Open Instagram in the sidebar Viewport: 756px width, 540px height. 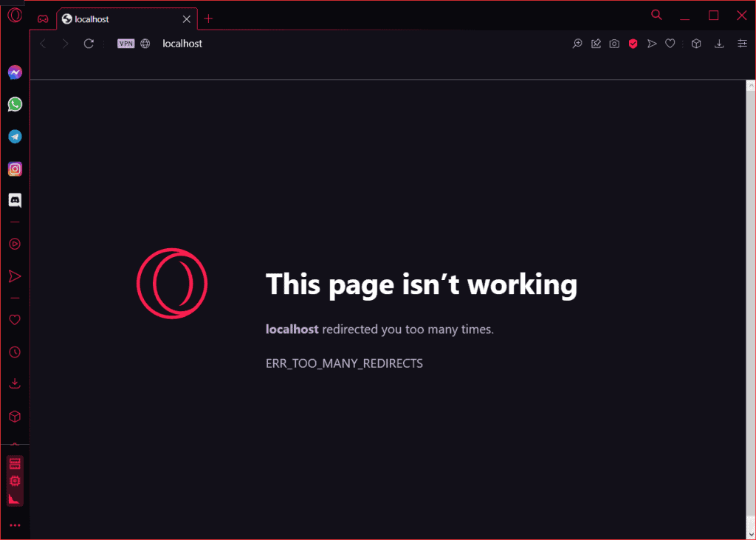15,169
